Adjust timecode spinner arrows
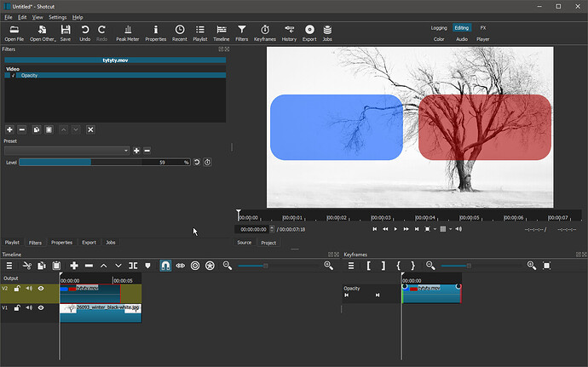 272,229
